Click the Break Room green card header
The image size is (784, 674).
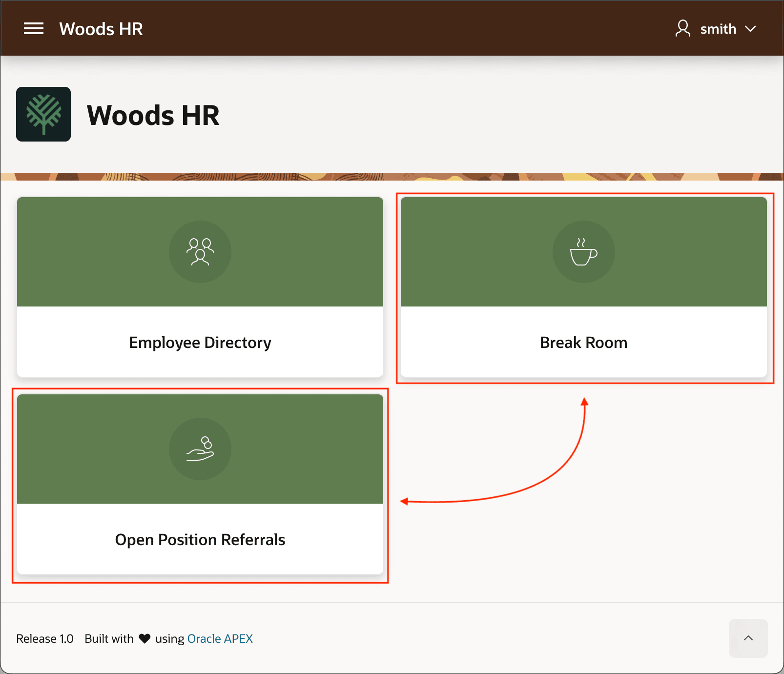tap(584, 252)
